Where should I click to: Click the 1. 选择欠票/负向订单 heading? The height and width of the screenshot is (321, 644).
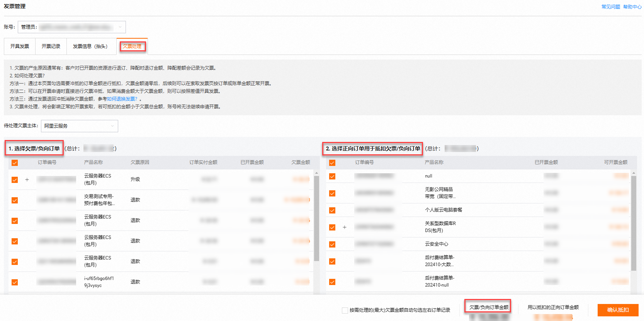34,149
